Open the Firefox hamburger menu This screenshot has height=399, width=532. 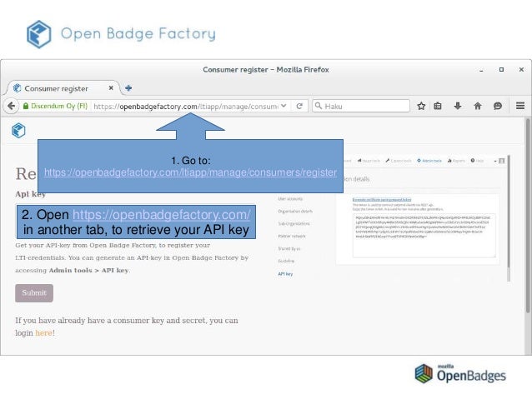point(520,106)
